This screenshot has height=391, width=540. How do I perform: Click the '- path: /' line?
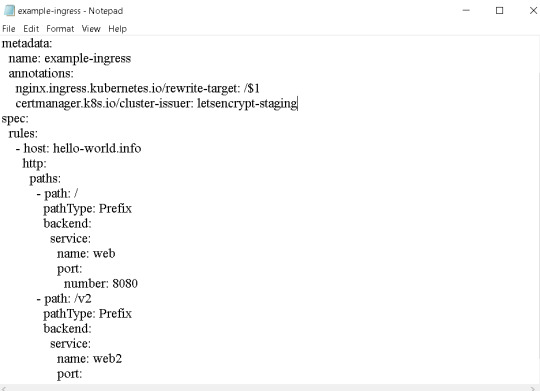coord(57,194)
